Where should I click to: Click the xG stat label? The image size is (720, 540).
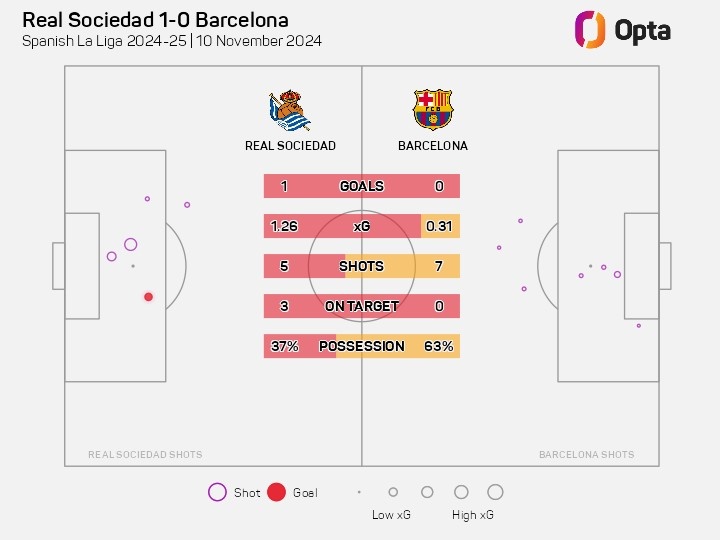[x=361, y=226]
